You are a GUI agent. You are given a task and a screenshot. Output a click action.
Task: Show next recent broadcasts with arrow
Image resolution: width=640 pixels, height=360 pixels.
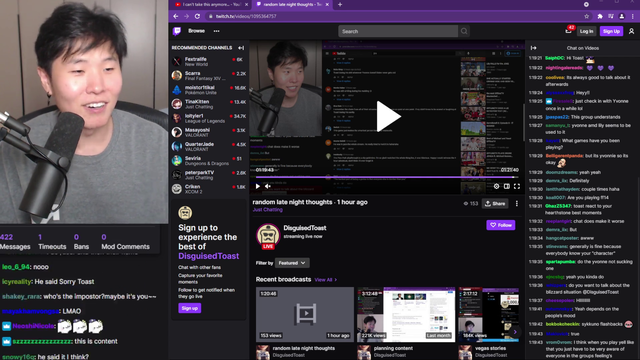[x=515, y=332]
